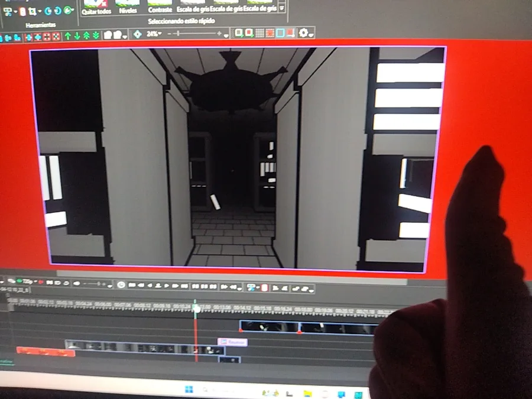Expand the quick styles gallery arrow
Screen dimensions: 532x399
click(x=281, y=7)
